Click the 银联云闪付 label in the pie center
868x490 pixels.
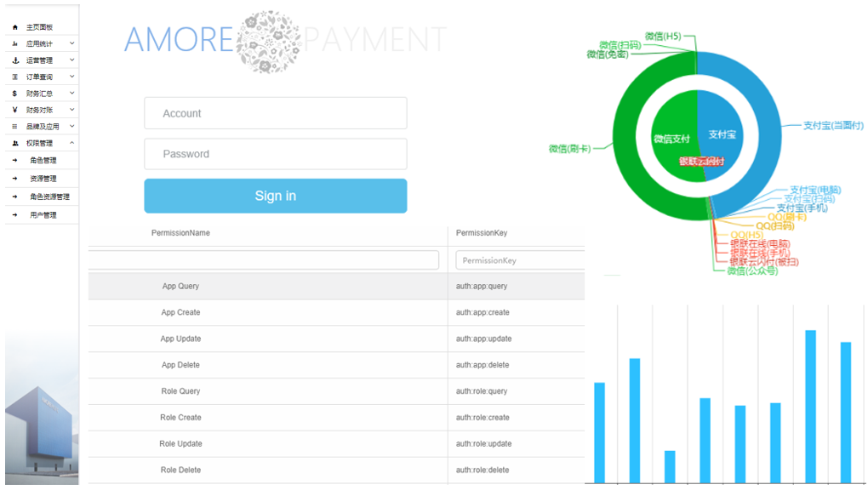pyautogui.click(x=702, y=162)
